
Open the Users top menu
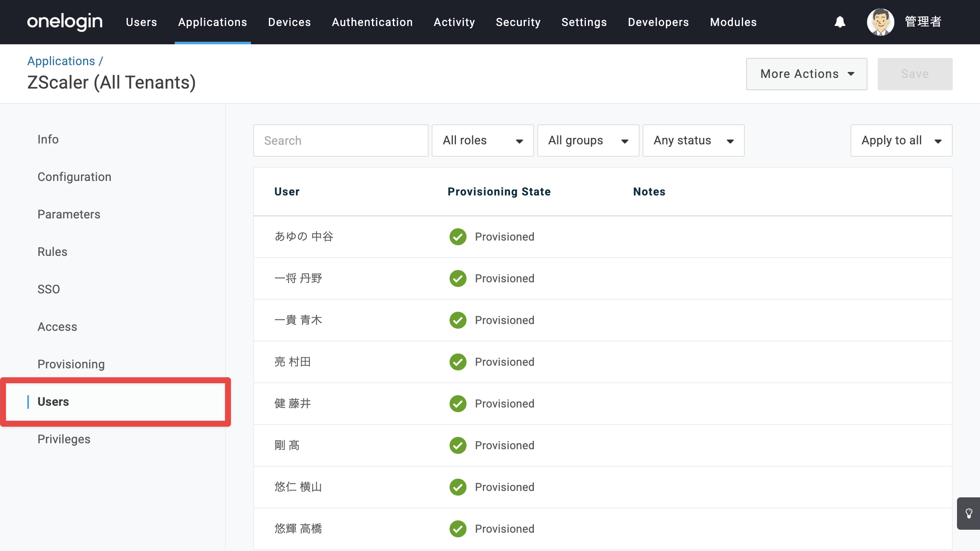click(141, 22)
